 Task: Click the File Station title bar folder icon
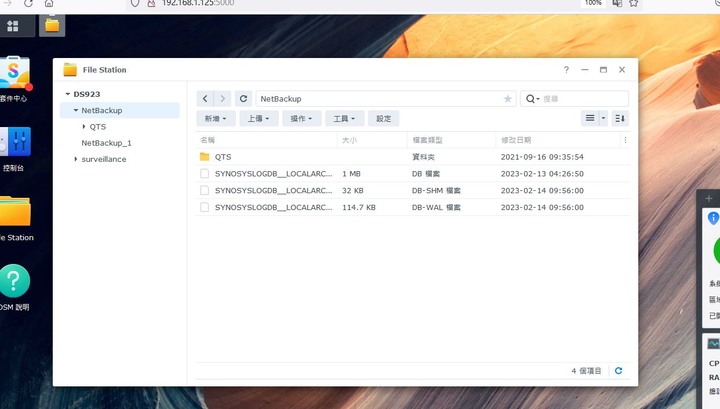(70, 70)
